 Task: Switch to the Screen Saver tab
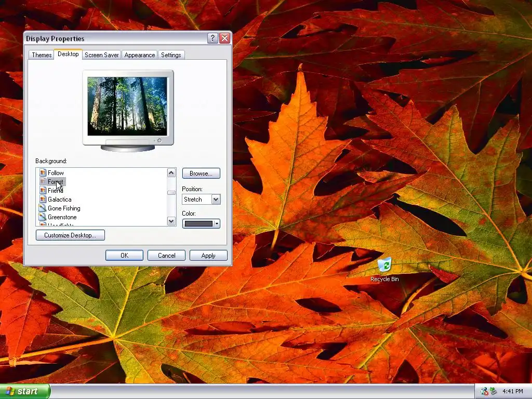coord(101,55)
